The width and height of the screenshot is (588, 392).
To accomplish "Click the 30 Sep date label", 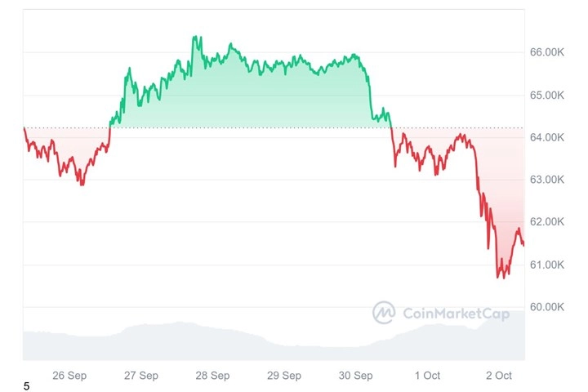I will tap(355, 376).
